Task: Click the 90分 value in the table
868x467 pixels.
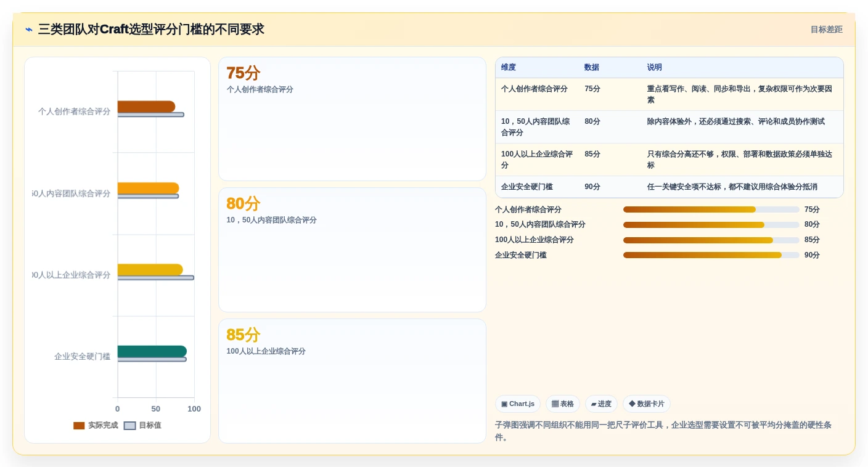Action: 592,187
